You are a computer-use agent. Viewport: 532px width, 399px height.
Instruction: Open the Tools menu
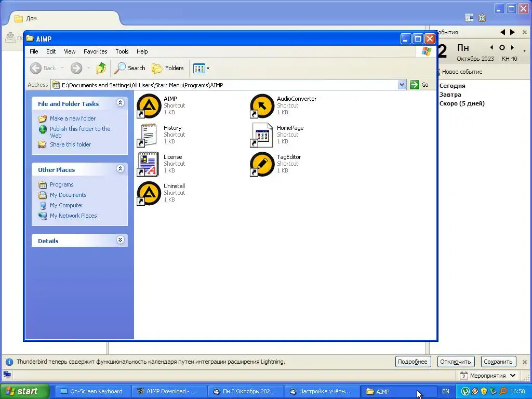point(122,51)
